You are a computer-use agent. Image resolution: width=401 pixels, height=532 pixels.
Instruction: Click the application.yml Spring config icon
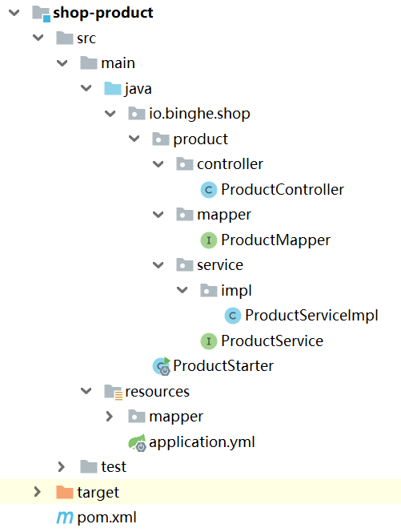(x=138, y=443)
